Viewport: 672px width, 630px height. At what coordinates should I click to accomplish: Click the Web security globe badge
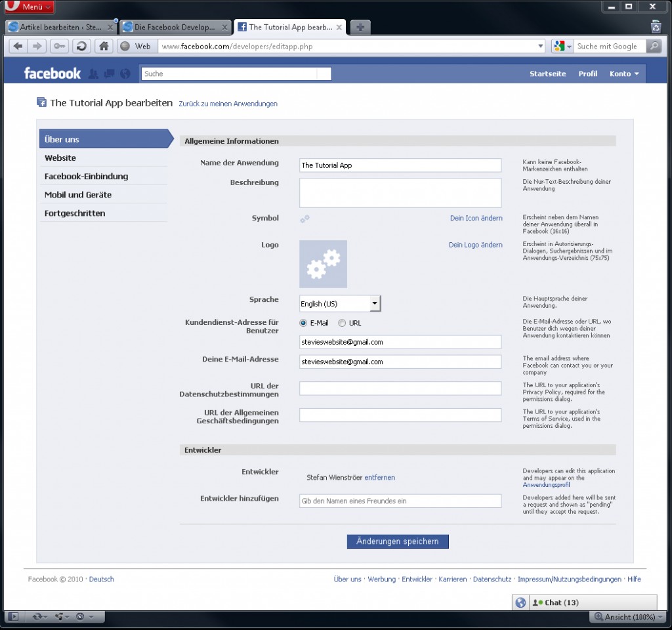click(x=136, y=47)
